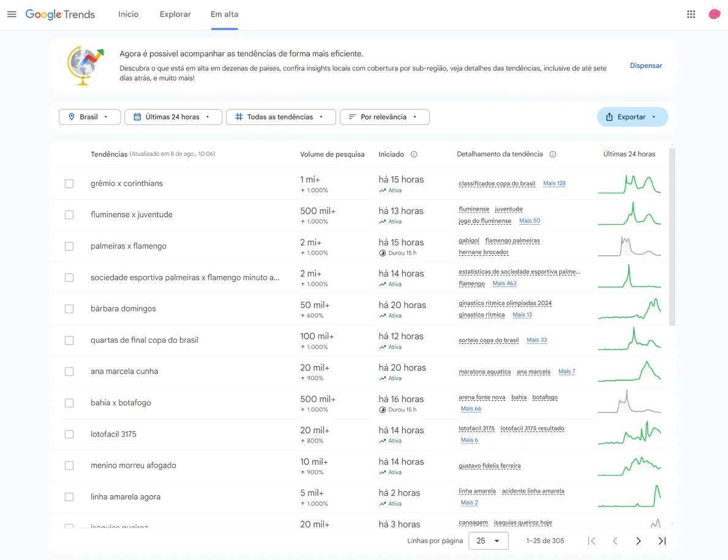Click the lotofacil 3175 resultado query

[x=533, y=428]
